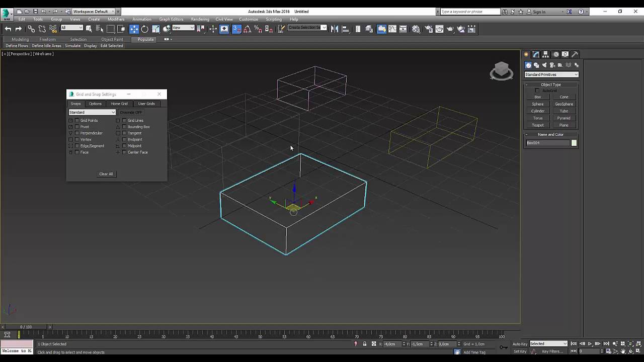Open the Curve Editor from toolbar
This screenshot has height=362, width=644.
tap(392, 29)
